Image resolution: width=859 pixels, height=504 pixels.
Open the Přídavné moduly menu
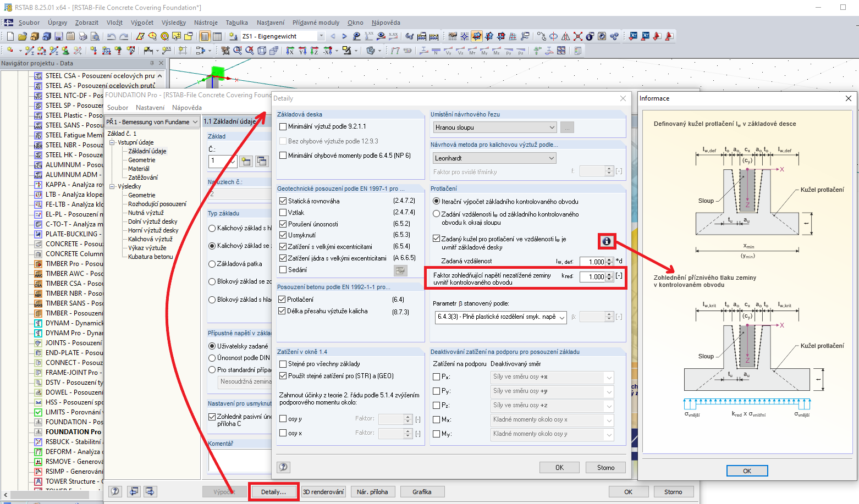316,23
